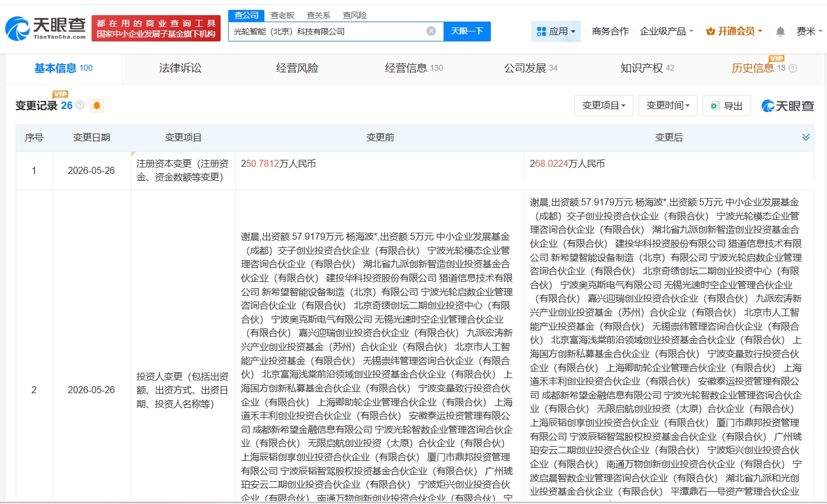Click the 变更记录 section title
Screen dimensions: 827x504
pyautogui.click(x=36, y=106)
